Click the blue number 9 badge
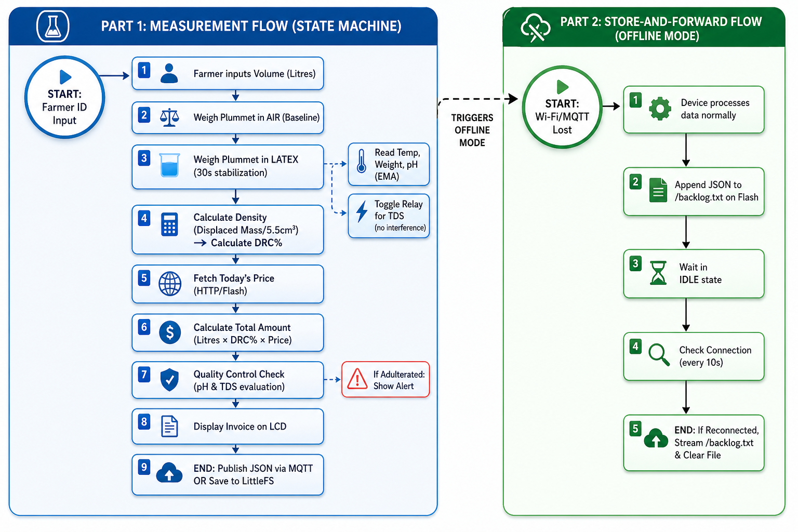This screenshot has width=798, height=532. click(x=144, y=467)
